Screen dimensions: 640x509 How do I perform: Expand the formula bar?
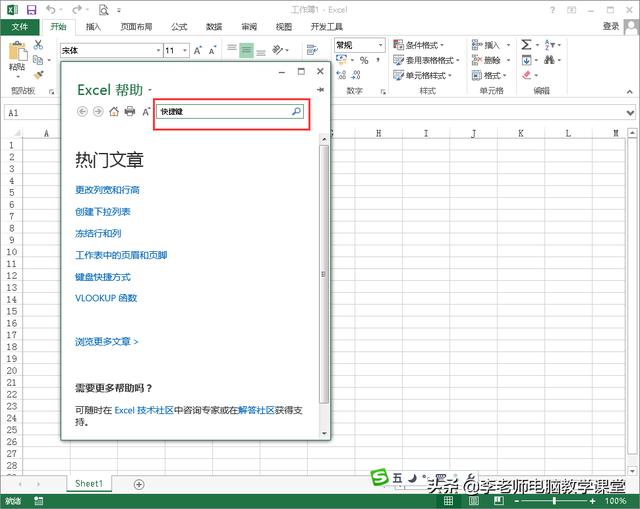[x=630, y=113]
